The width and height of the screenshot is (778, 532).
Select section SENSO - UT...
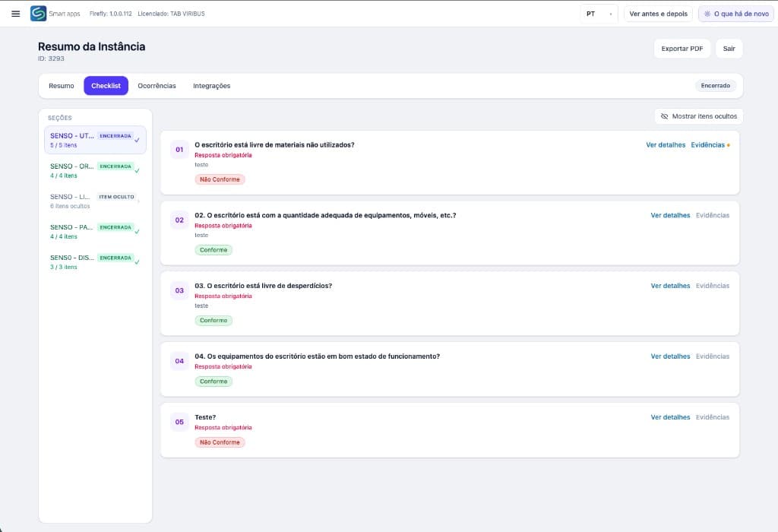pos(95,140)
